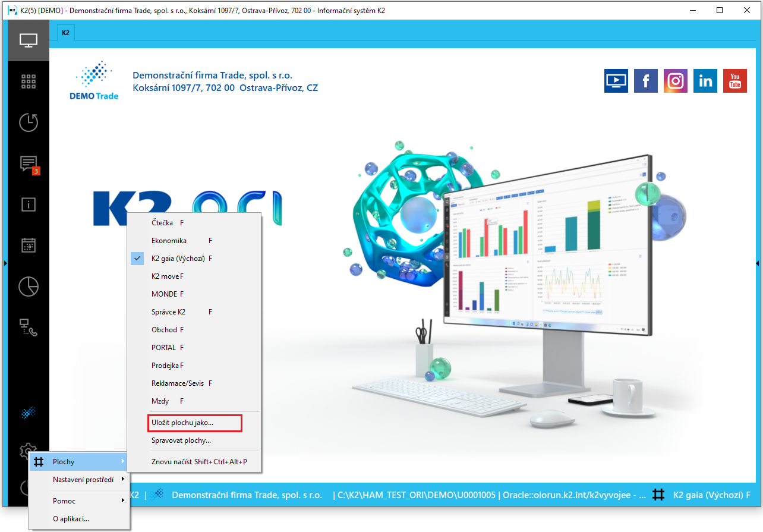The height and width of the screenshot is (532, 763).
Task: Choose Uložit plochu jako...
Action: click(194, 423)
